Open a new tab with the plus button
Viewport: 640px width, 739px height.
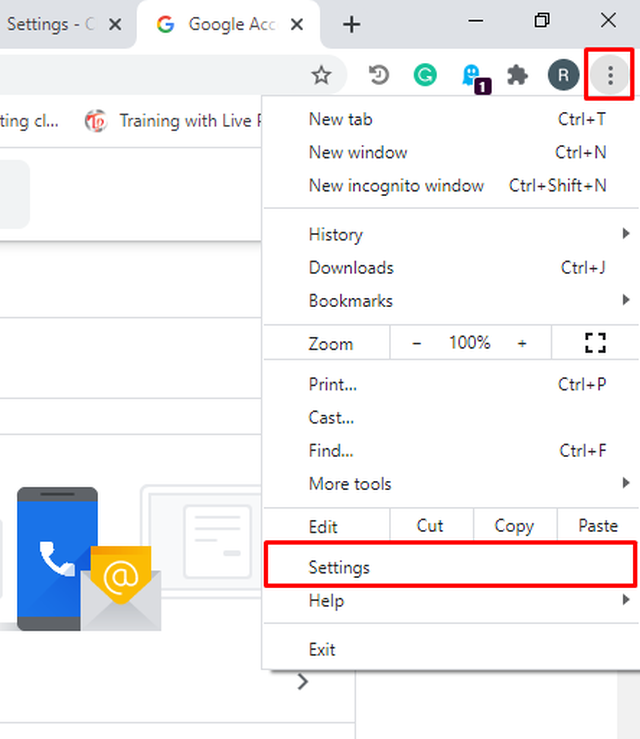click(x=351, y=24)
